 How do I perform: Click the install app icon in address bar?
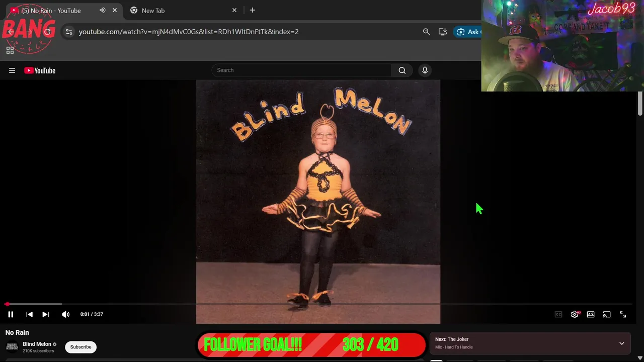(443, 32)
